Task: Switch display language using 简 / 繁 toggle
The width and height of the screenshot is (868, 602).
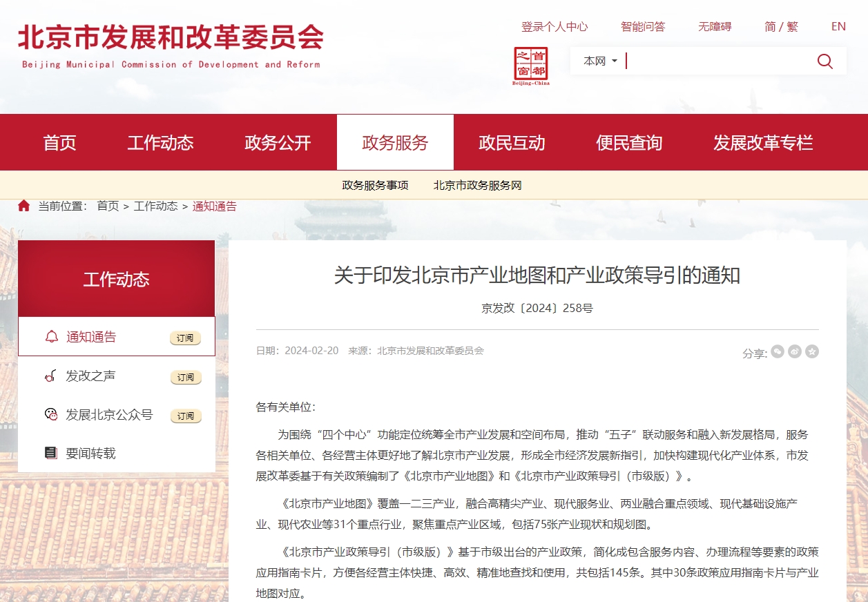Action: pyautogui.click(x=781, y=26)
